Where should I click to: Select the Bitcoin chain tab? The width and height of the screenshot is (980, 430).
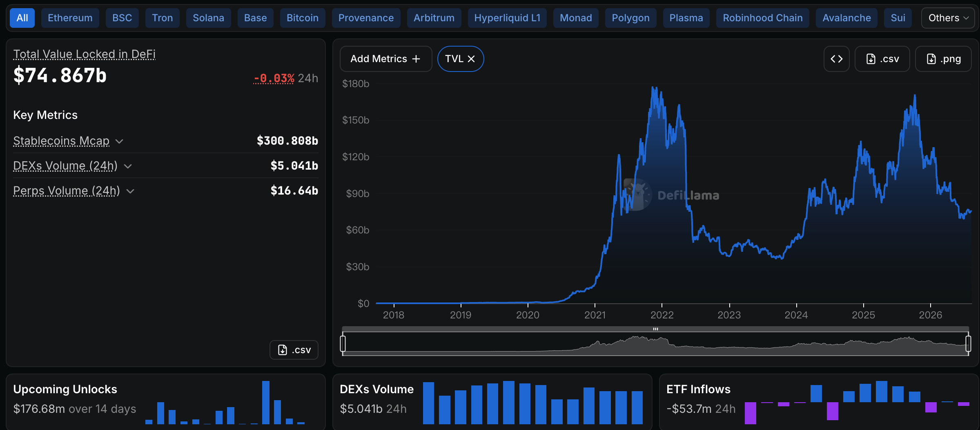tap(303, 18)
